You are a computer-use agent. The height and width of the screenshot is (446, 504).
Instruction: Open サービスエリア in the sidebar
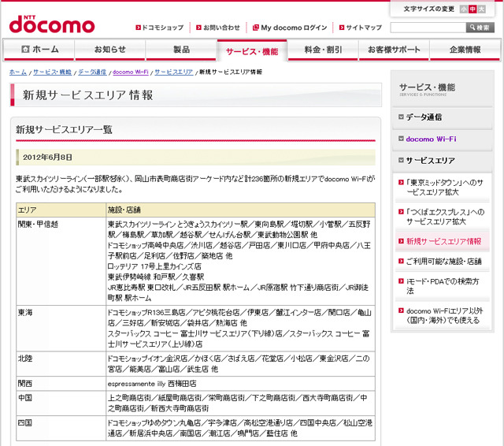click(x=431, y=161)
